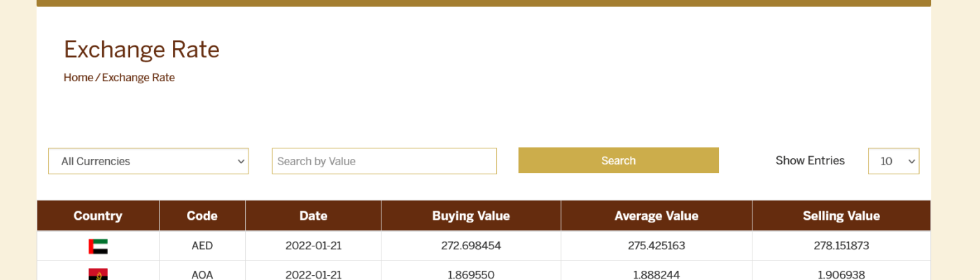Select the AED currency code cell
Screen dimensions: 980x280
(202, 246)
